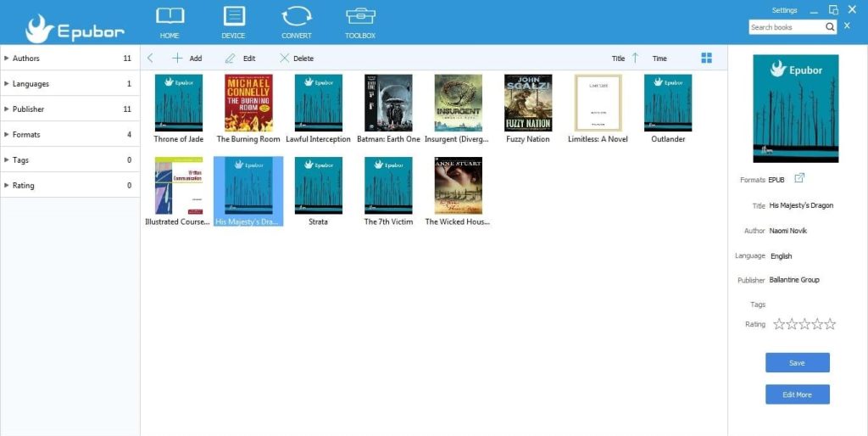Open Settings
This screenshot has width=868, height=436.
tap(784, 10)
